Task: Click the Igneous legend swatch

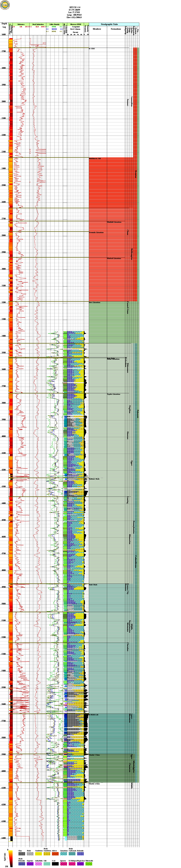Action: (64, 864)
